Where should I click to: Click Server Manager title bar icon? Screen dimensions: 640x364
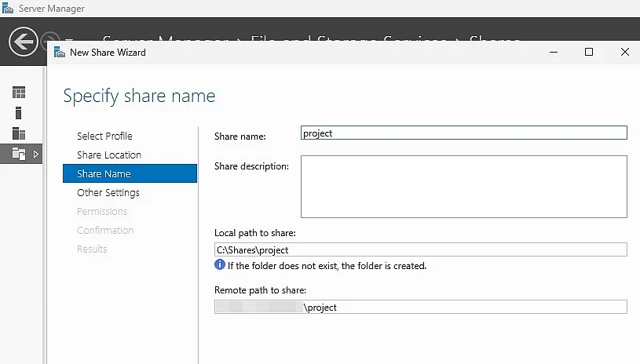[x=7, y=8]
